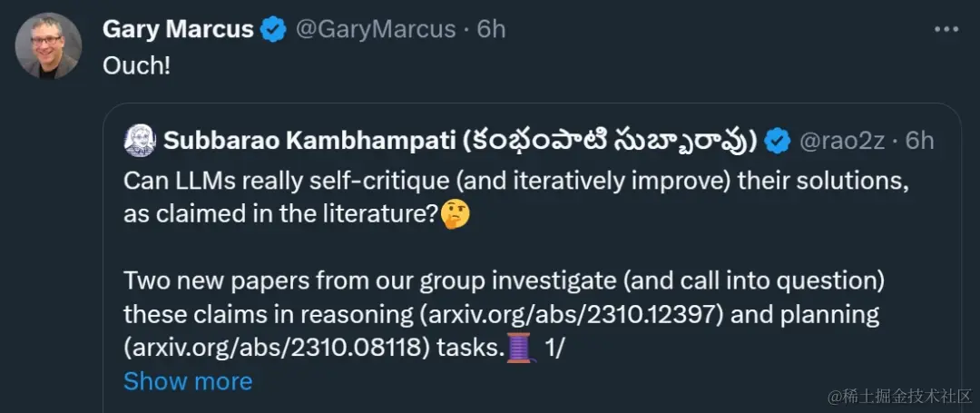The width and height of the screenshot is (980, 413).
Task: Open the three-dot more options menu
Action: click(946, 29)
